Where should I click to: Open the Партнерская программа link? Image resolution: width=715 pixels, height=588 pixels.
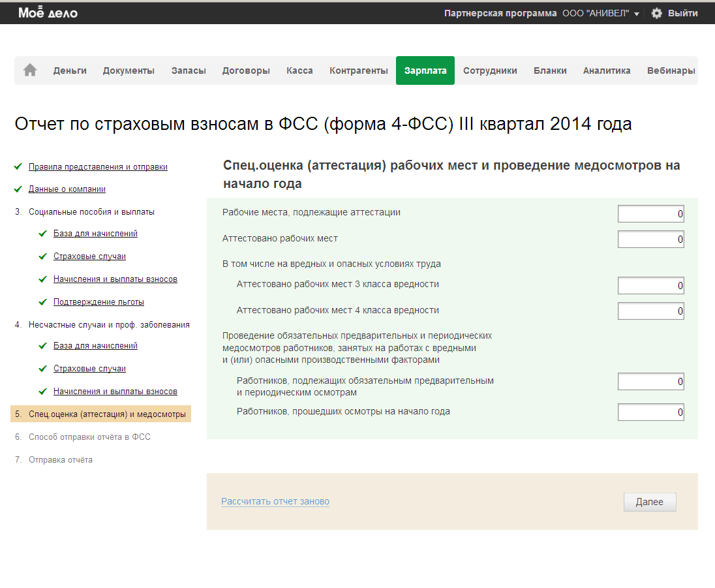click(500, 13)
